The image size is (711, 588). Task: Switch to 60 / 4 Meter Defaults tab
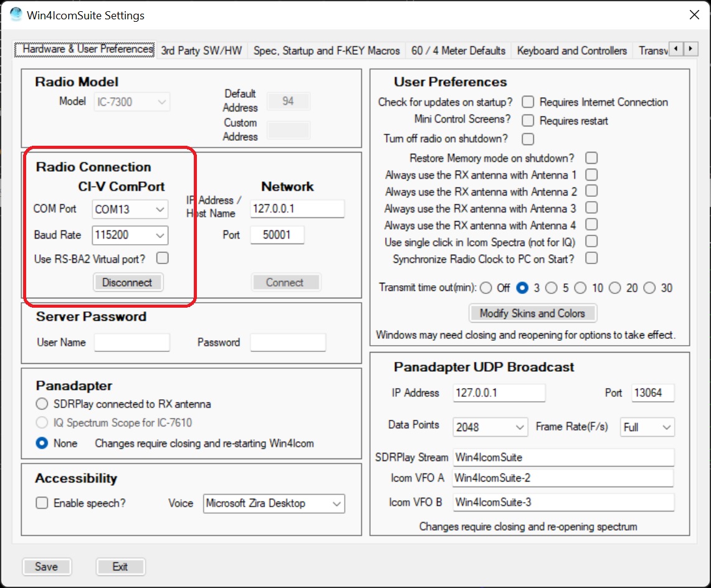pos(458,50)
